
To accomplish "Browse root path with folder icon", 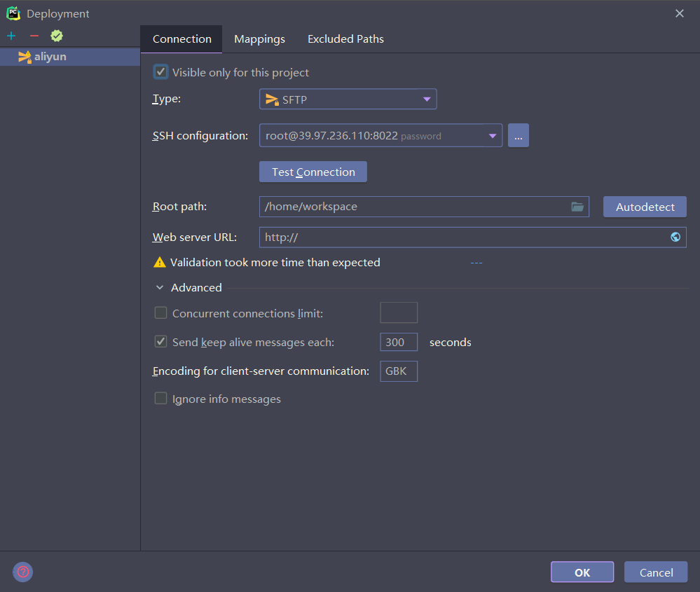I will pyautogui.click(x=577, y=207).
